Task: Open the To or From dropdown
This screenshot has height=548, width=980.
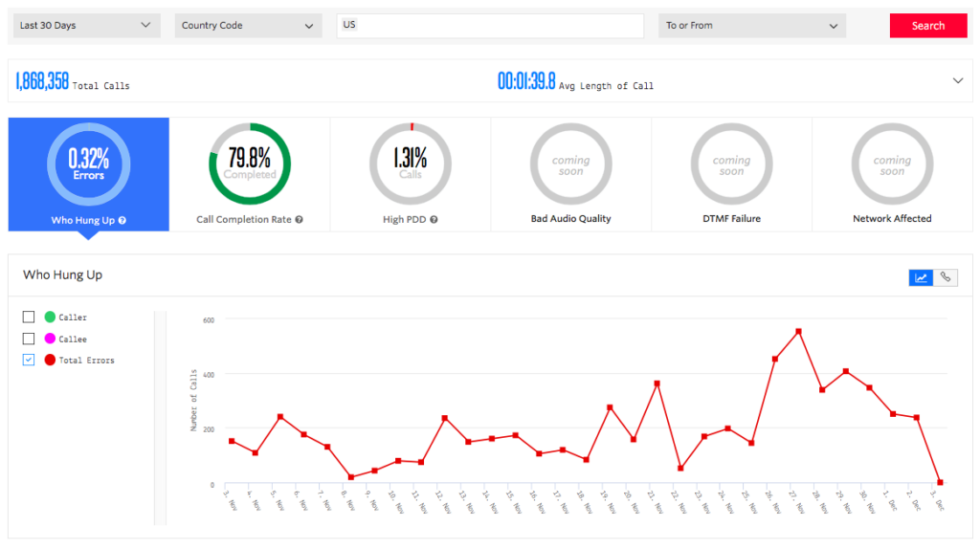Action: click(x=751, y=26)
